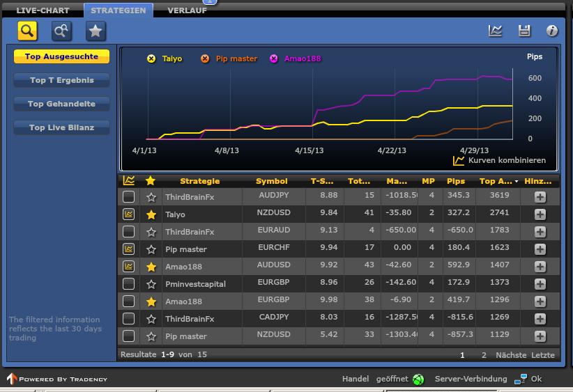This screenshot has height=392, width=573.
Task: Select the Top T Ergebnis filter
Action: pyautogui.click(x=61, y=80)
